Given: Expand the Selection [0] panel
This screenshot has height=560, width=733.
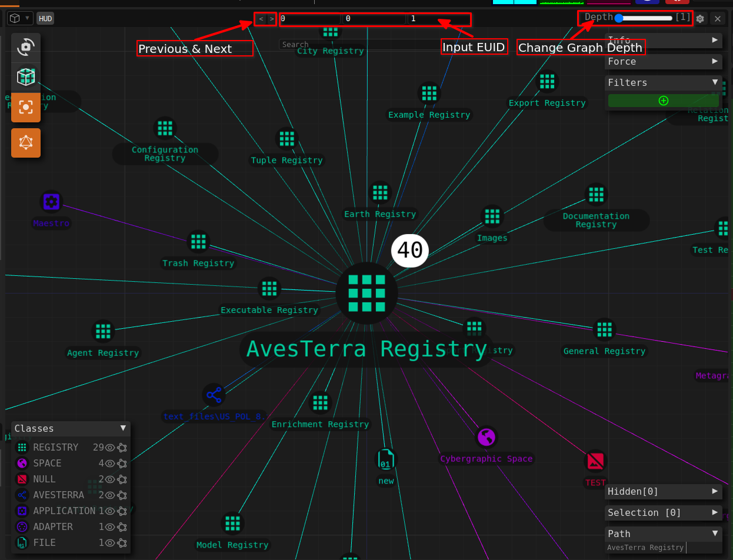Looking at the screenshot, I should [663, 512].
